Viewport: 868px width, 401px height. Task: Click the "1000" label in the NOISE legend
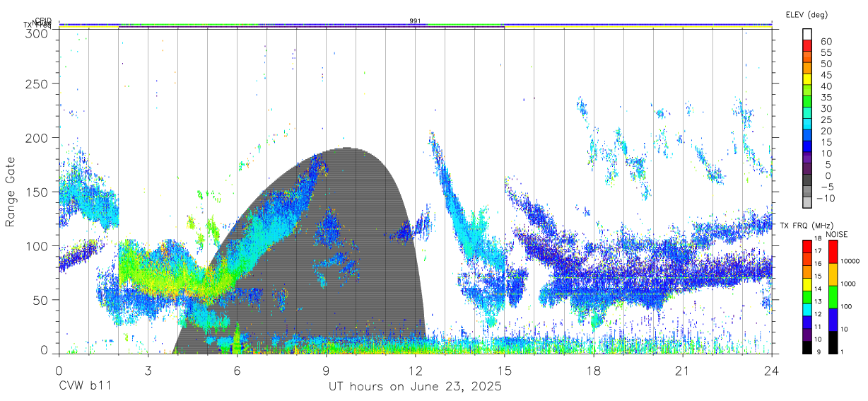pyautogui.click(x=849, y=284)
